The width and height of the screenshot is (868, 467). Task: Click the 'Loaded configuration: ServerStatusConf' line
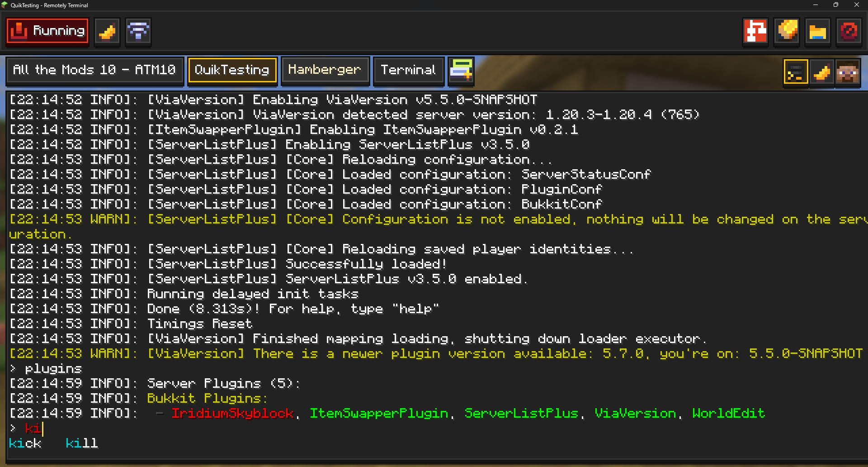pos(330,174)
